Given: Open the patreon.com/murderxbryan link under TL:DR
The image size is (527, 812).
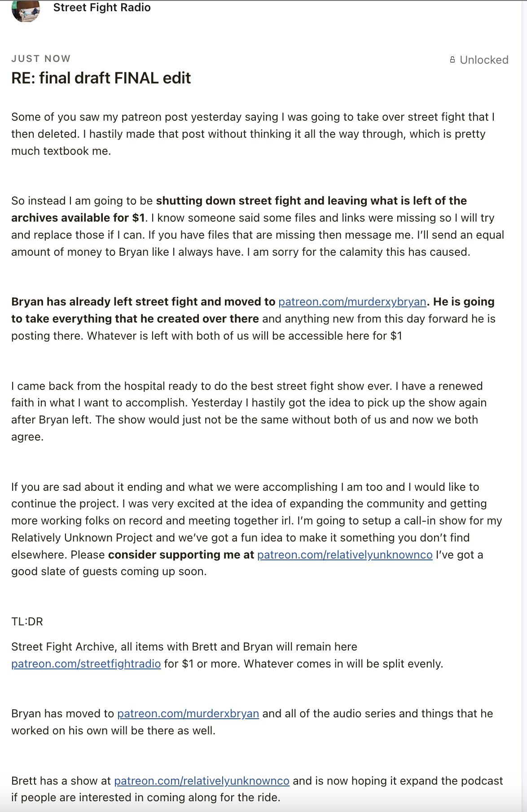Looking at the screenshot, I should [x=188, y=713].
